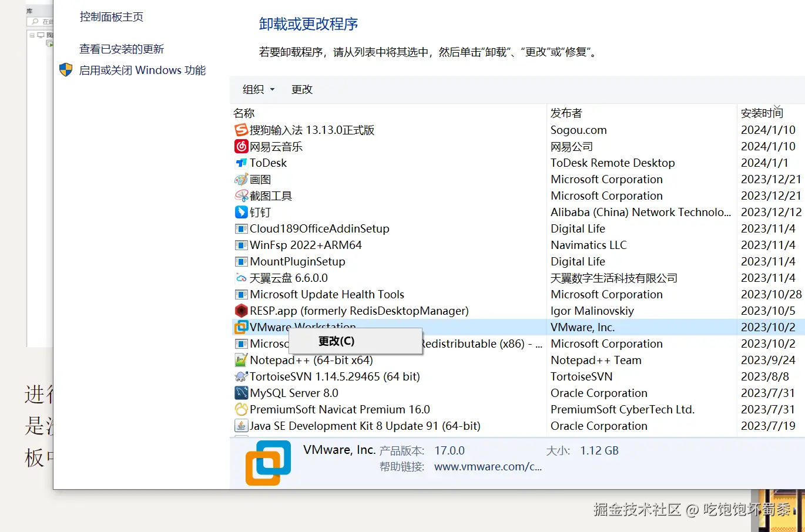The image size is (805, 532).
Task: Select the TortoiseSVN icon
Action: coord(241,376)
